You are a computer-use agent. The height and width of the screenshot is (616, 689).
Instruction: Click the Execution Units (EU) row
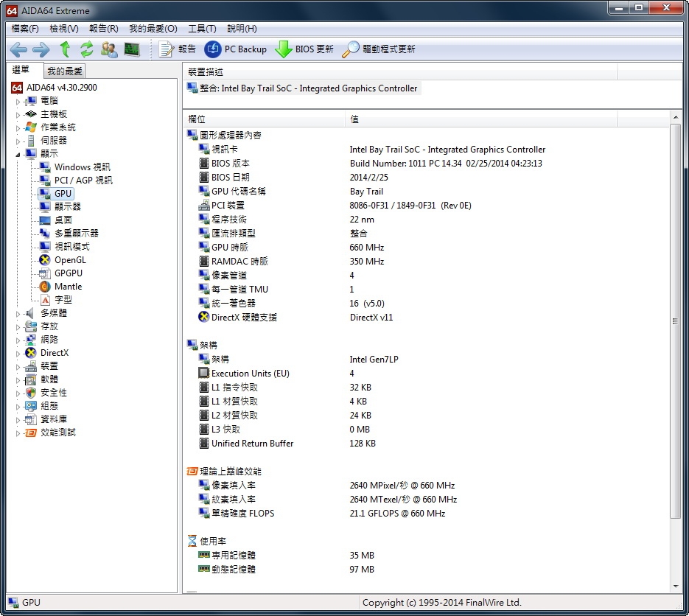426,373
